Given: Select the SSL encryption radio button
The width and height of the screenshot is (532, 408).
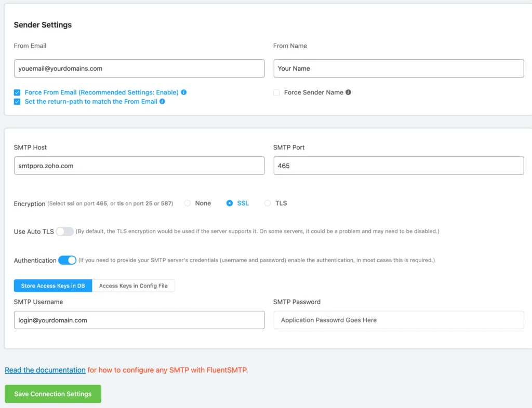Looking at the screenshot, I should pos(229,203).
